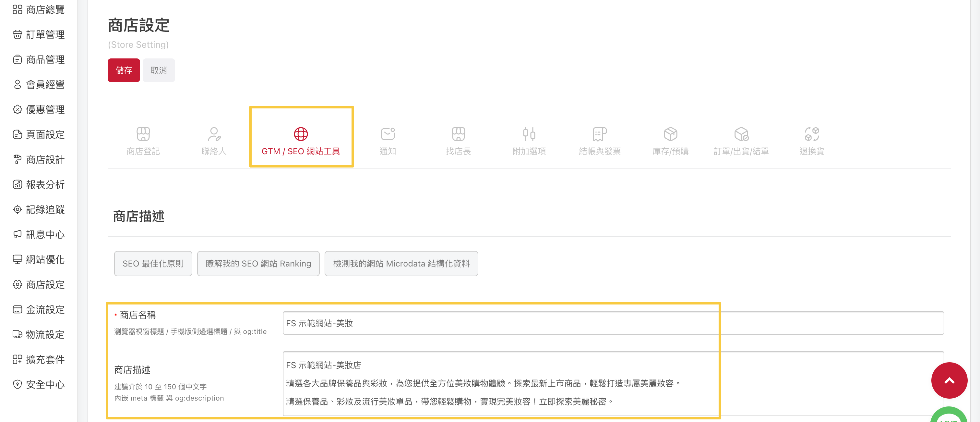Switch to the 結帳與發票 tab label
Image resolution: width=980 pixels, height=422 pixels.
(600, 151)
